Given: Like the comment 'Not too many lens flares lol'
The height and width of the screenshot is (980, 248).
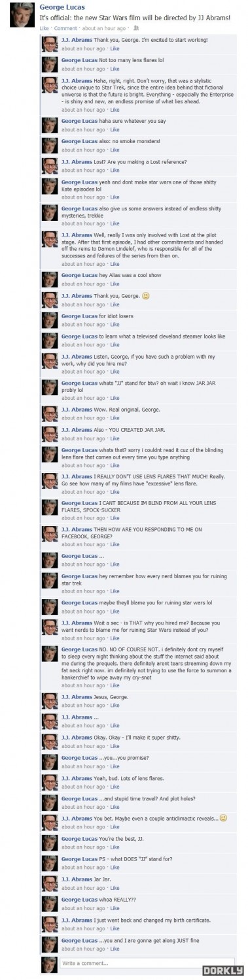Looking at the screenshot, I should (x=115, y=69).
